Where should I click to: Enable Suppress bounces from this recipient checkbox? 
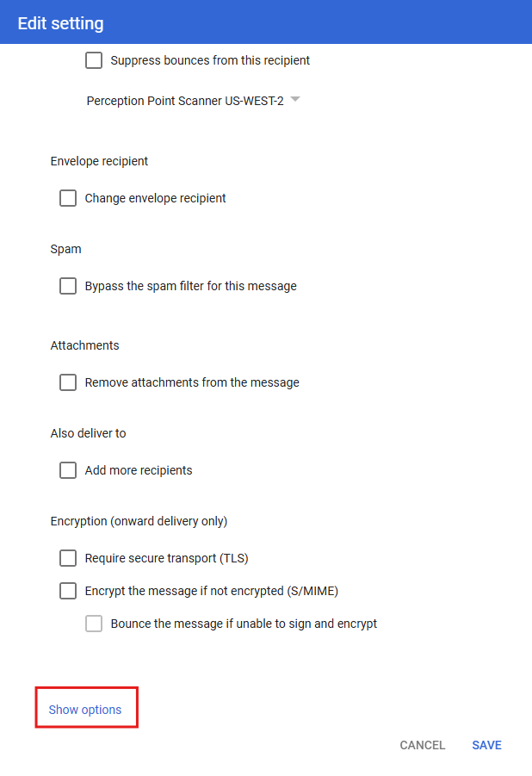point(94,61)
